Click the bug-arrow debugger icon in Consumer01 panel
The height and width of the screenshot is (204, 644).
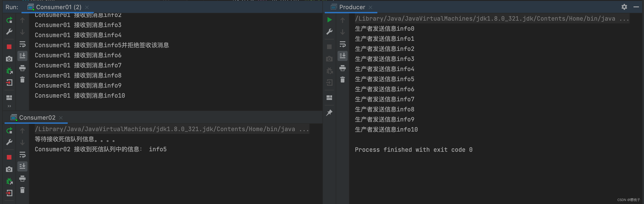pos(9,71)
